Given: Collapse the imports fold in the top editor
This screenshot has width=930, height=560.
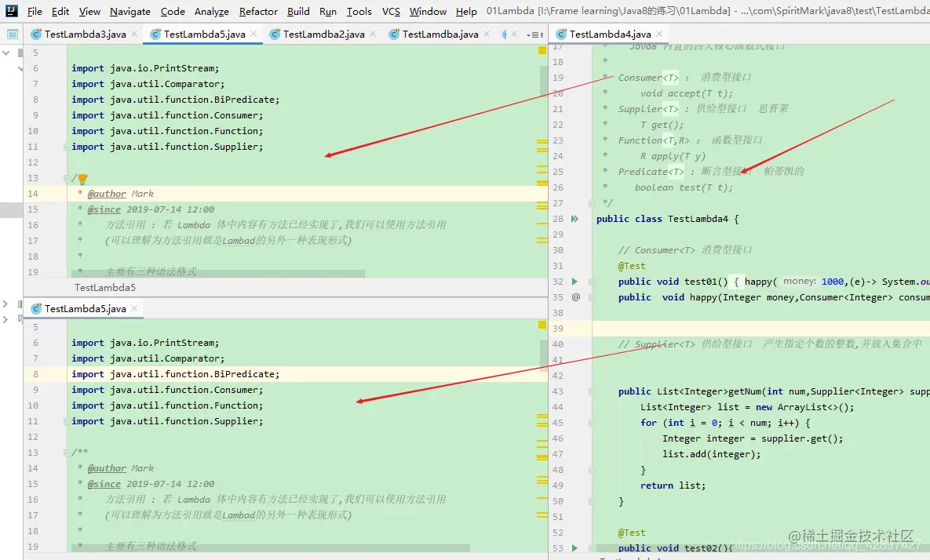Looking at the screenshot, I should point(67,147).
